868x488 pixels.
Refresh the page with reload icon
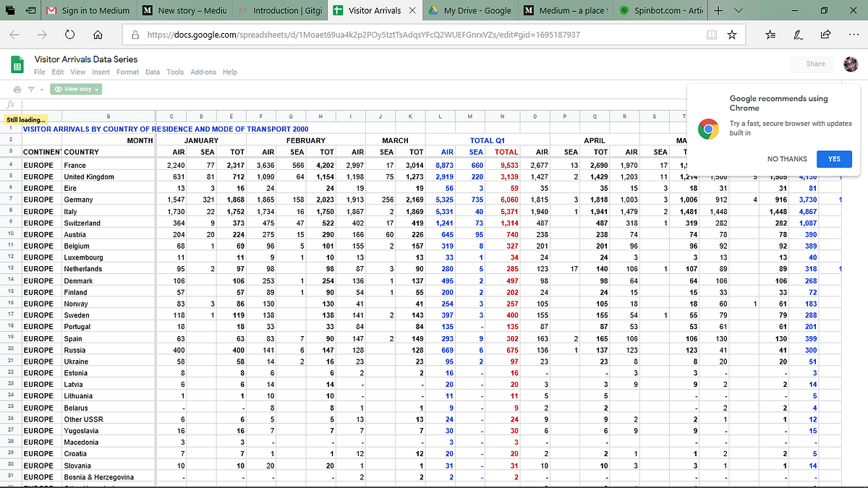click(x=69, y=34)
